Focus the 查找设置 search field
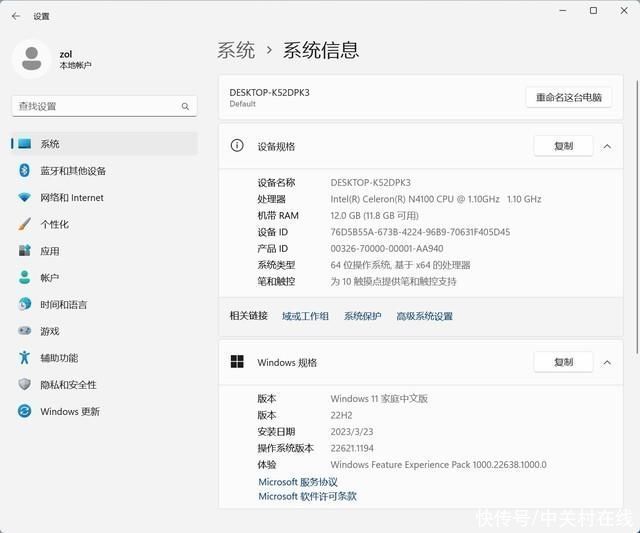 tap(104, 107)
